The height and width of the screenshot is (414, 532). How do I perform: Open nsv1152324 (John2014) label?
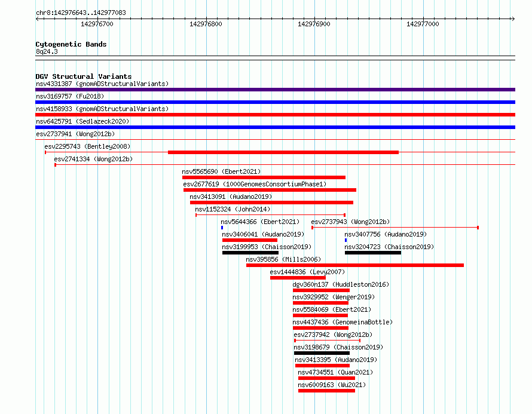click(233, 209)
